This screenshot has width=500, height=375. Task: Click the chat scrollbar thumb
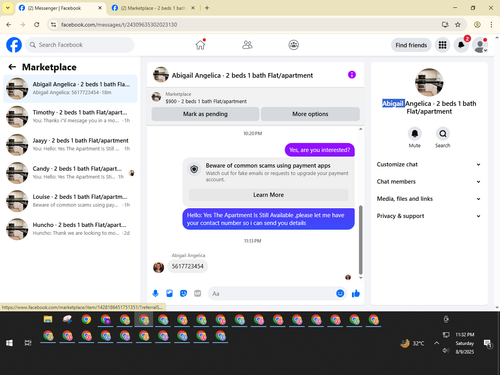pos(360,240)
